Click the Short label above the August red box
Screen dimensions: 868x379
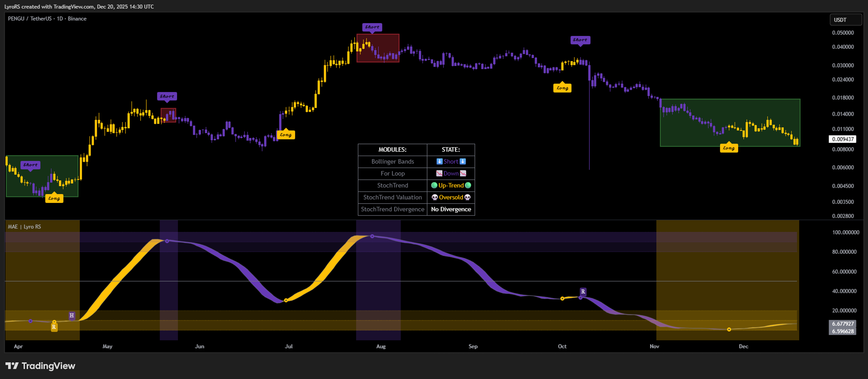tap(372, 27)
